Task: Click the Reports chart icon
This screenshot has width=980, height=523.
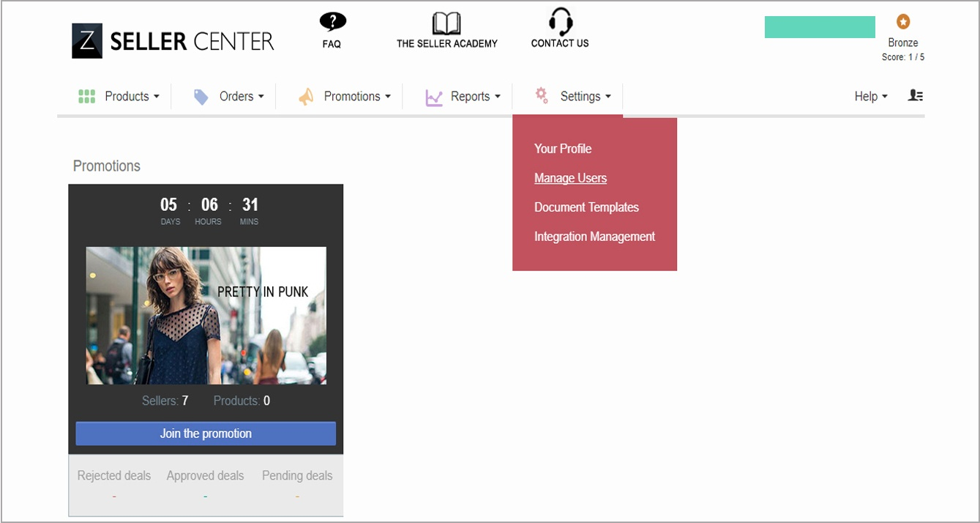Action: pyautogui.click(x=434, y=97)
